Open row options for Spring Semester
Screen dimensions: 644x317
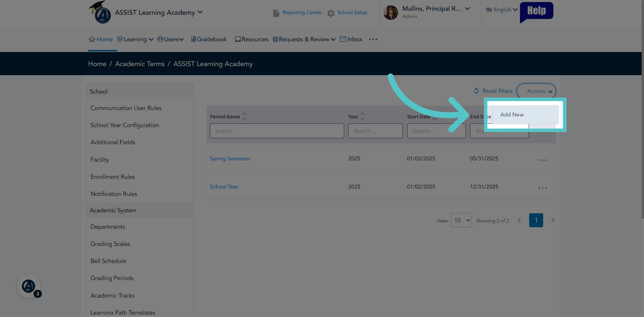tap(542, 160)
